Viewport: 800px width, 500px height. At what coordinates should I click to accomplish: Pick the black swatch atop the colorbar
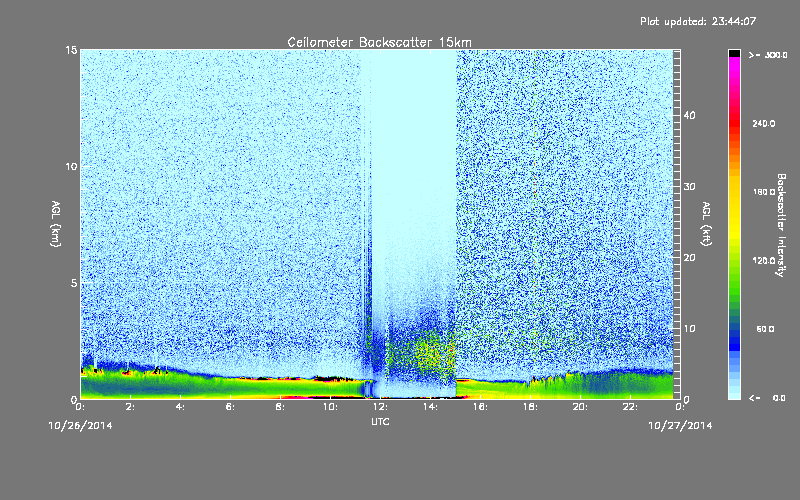pyautogui.click(x=734, y=53)
